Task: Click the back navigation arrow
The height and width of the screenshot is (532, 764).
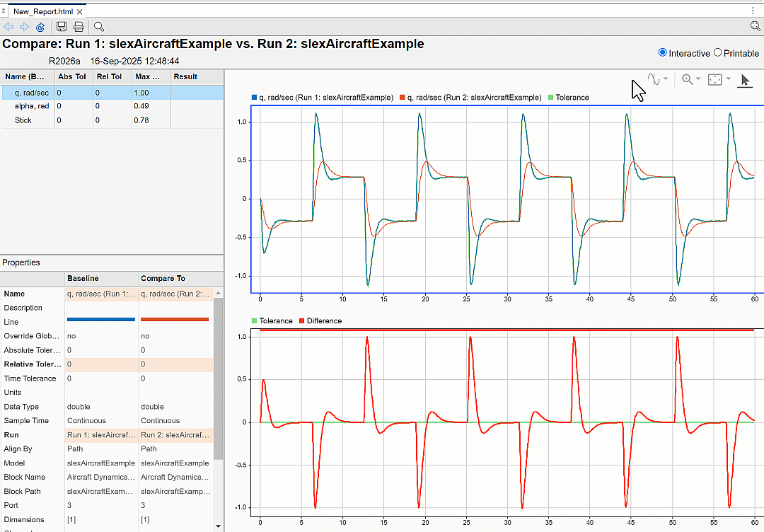Action: (x=8, y=27)
